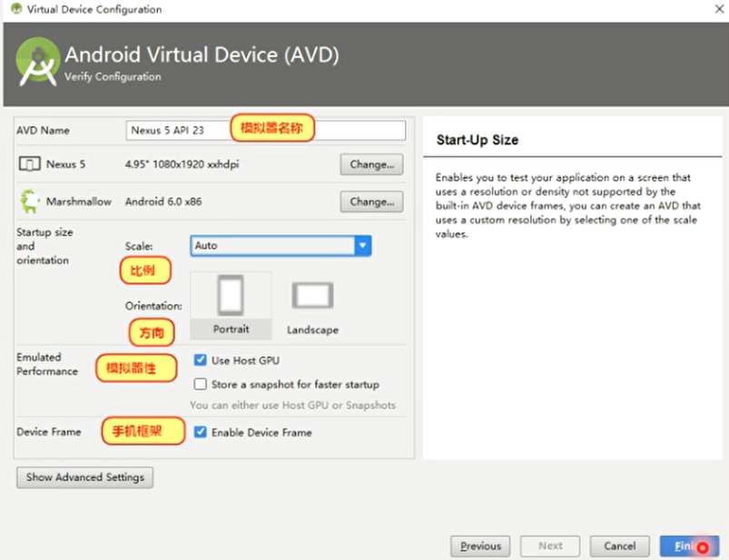Open the Scale dropdown arrow

click(362, 245)
